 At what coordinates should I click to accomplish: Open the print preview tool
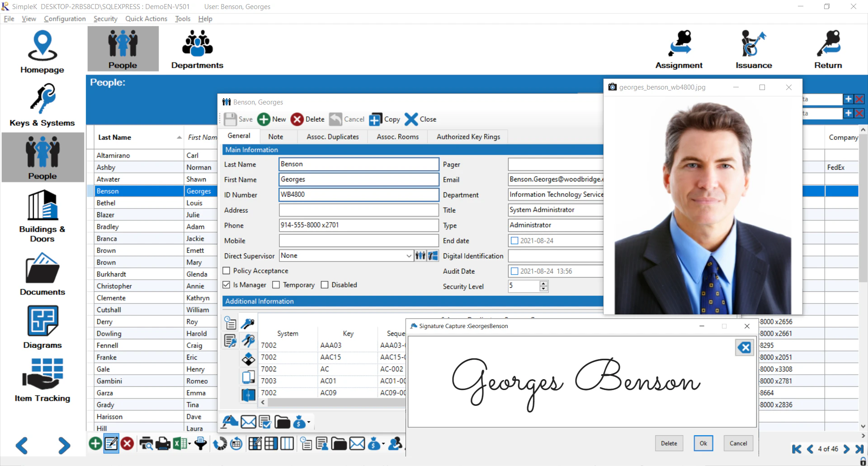(x=146, y=444)
